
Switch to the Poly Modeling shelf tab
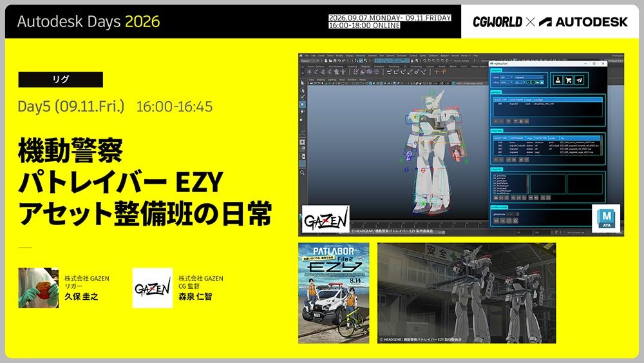pos(336,66)
